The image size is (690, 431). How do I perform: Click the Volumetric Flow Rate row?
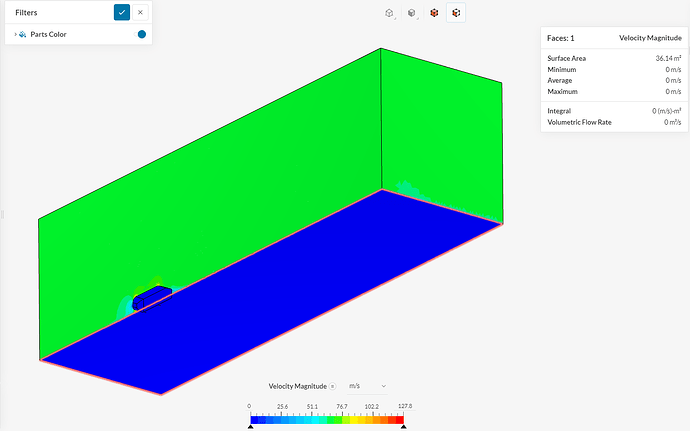click(614, 122)
